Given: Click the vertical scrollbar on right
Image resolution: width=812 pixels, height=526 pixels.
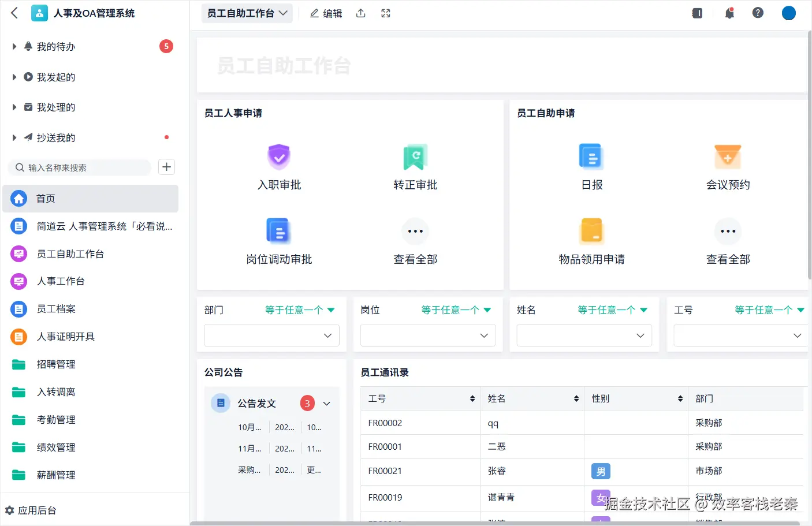Looking at the screenshot, I should click(x=809, y=155).
